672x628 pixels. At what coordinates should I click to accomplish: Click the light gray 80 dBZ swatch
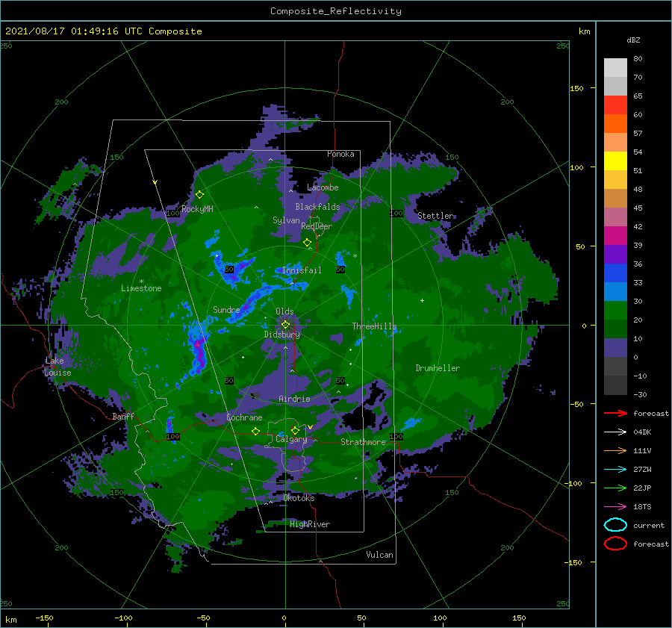[615, 67]
